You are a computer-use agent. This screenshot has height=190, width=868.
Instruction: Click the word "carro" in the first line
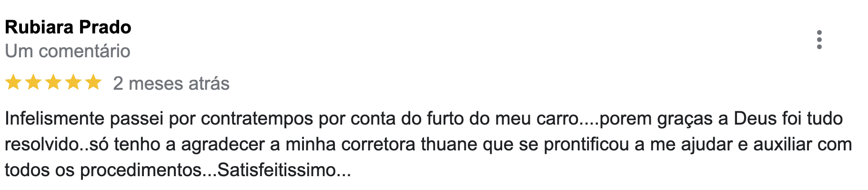[557, 118]
